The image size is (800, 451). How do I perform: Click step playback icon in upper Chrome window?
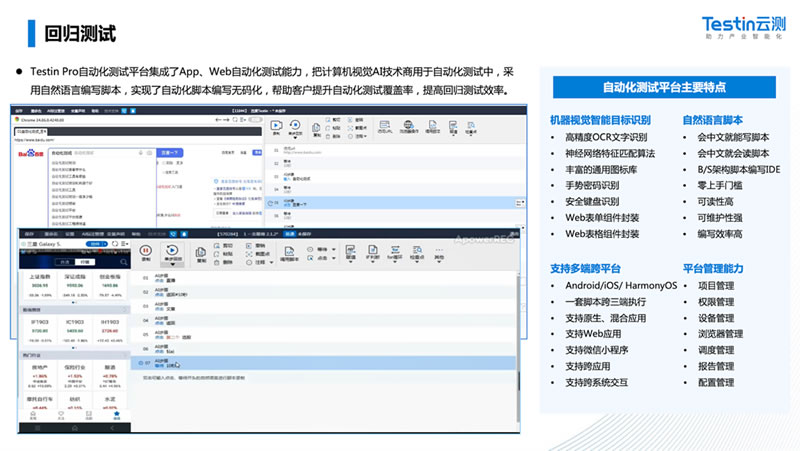295,125
